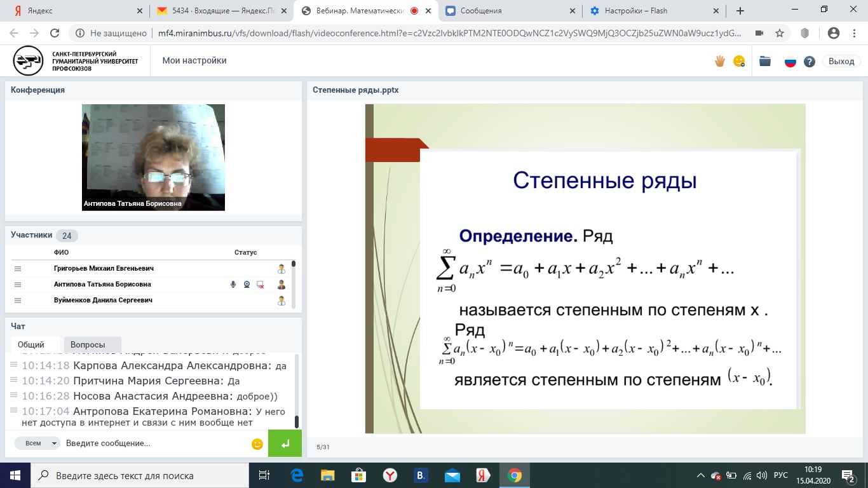Open the files folder icon in header
868x488 pixels.
click(x=765, y=61)
